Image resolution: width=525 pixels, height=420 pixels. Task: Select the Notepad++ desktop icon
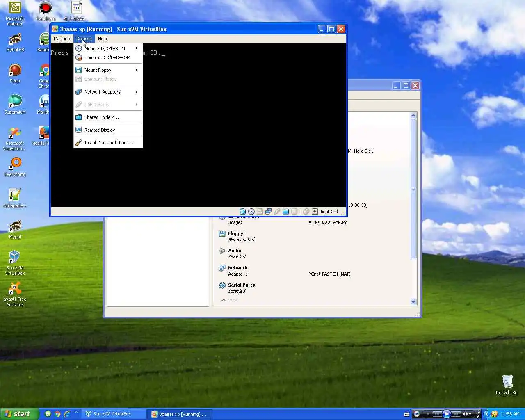pos(15,199)
